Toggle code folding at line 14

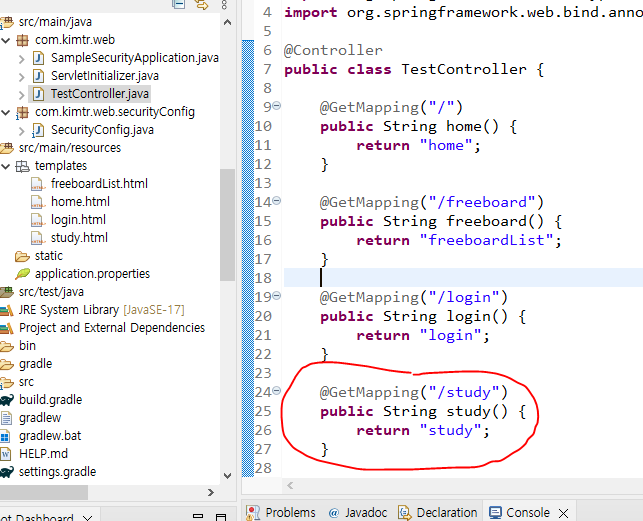(x=277, y=201)
